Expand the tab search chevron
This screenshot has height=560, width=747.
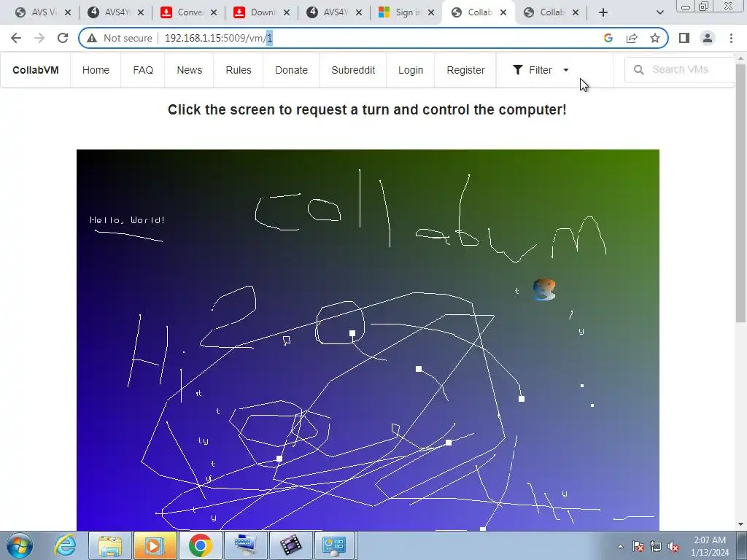[659, 12]
